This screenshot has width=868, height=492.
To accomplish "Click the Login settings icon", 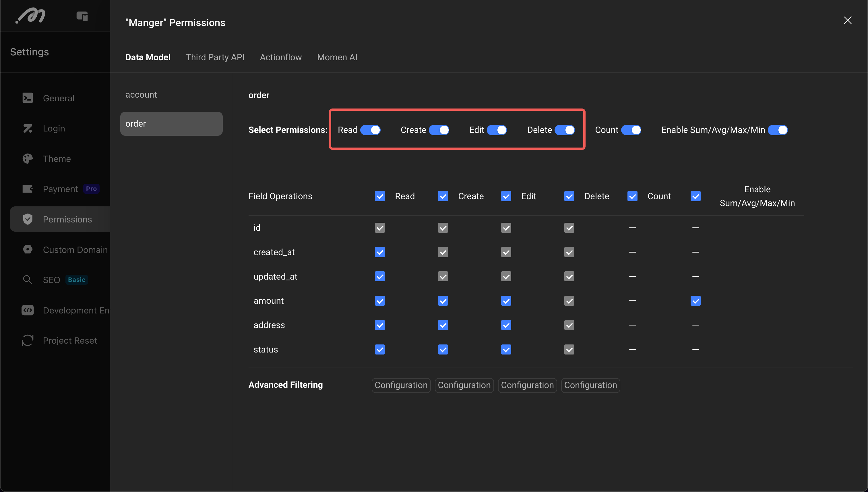I will (28, 128).
